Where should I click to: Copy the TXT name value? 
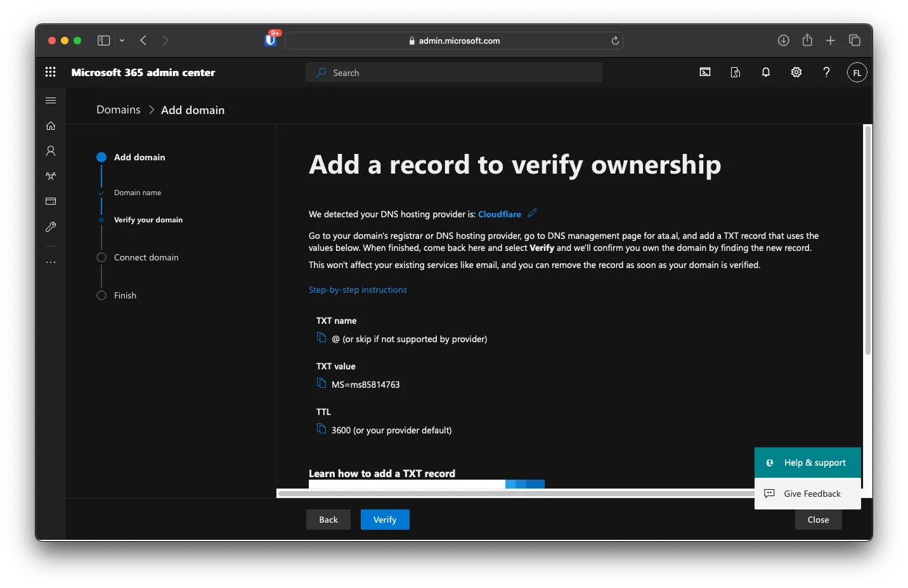pyautogui.click(x=321, y=338)
